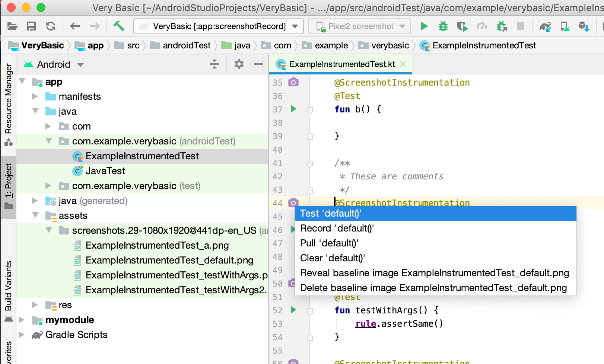The width and height of the screenshot is (604, 364).
Task: Run test b() from gutter arrow line 37
Action: coord(293,109)
